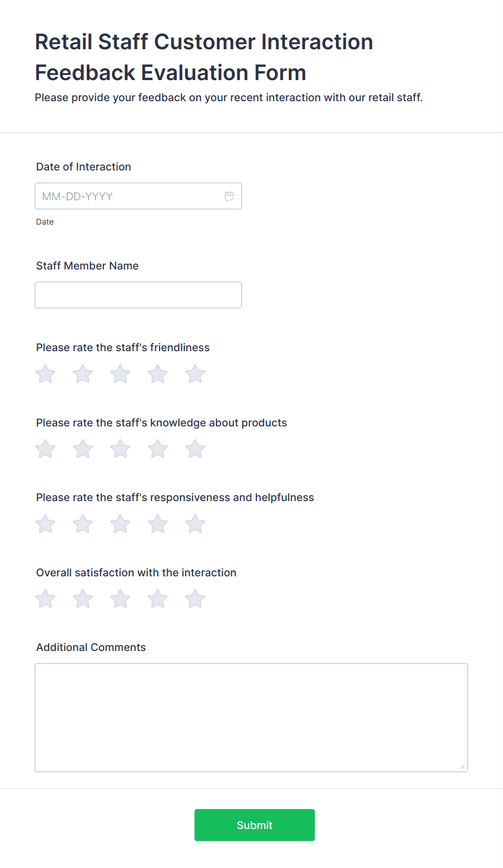
Task: Toggle the middle star for overall satisfaction
Action: (120, 599)
